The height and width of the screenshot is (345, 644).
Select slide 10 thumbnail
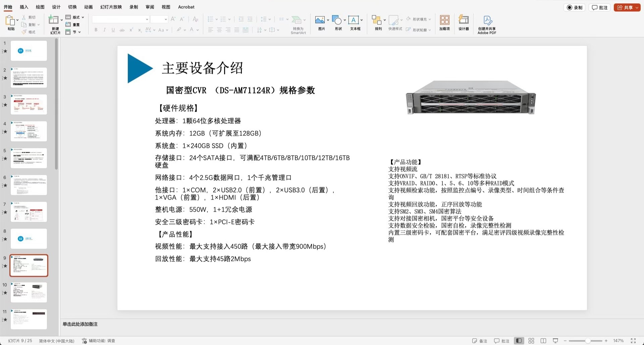click(29, 292)
